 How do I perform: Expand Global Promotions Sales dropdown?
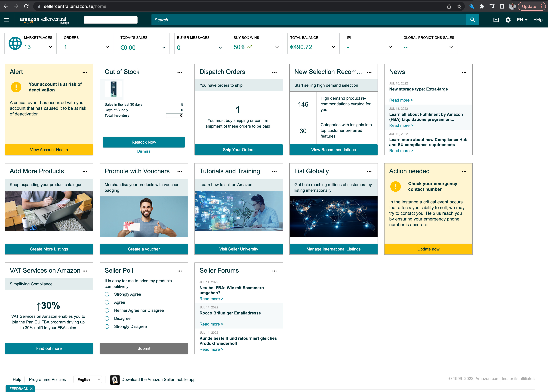point(451,47)
